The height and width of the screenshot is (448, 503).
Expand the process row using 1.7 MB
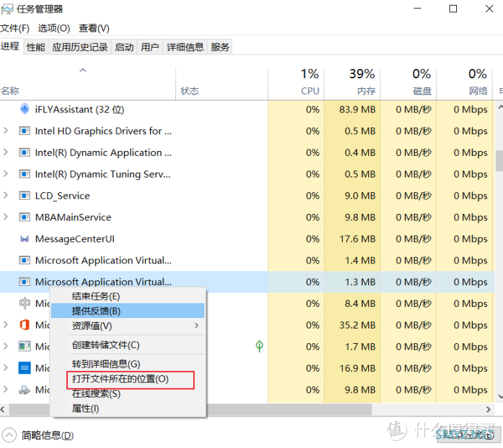pos(6,346)
